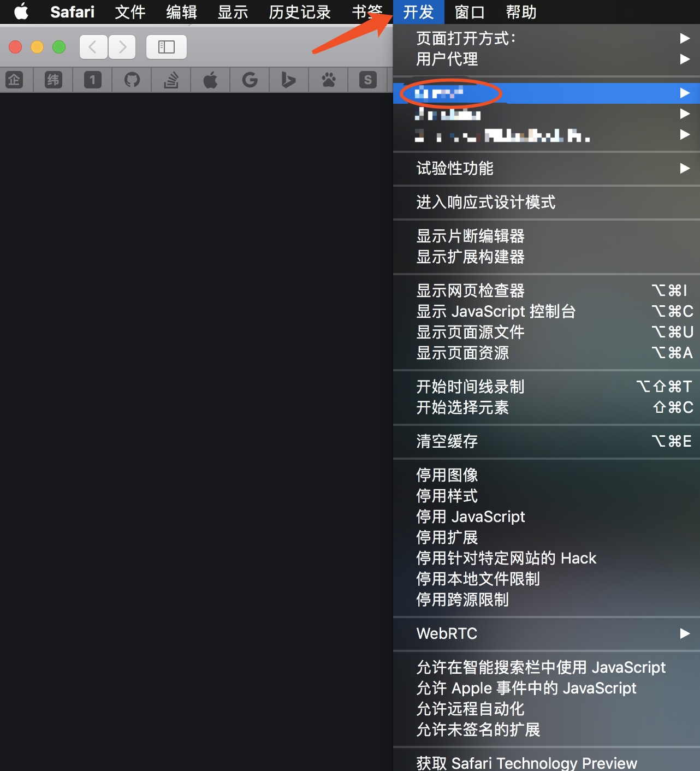700x771 pixels.
Task: Toggle 允许远程自动化
Action: click(547, 709)
